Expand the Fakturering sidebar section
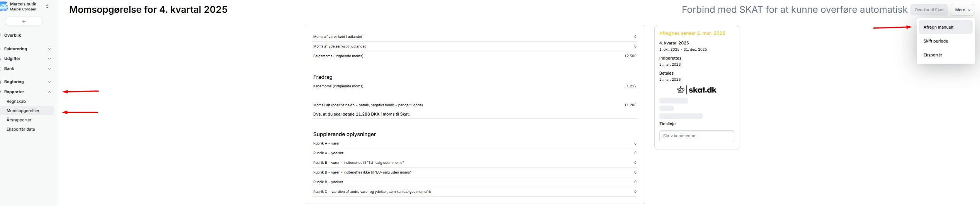Viewport: 980px width, 206px height. click(49, 49)
